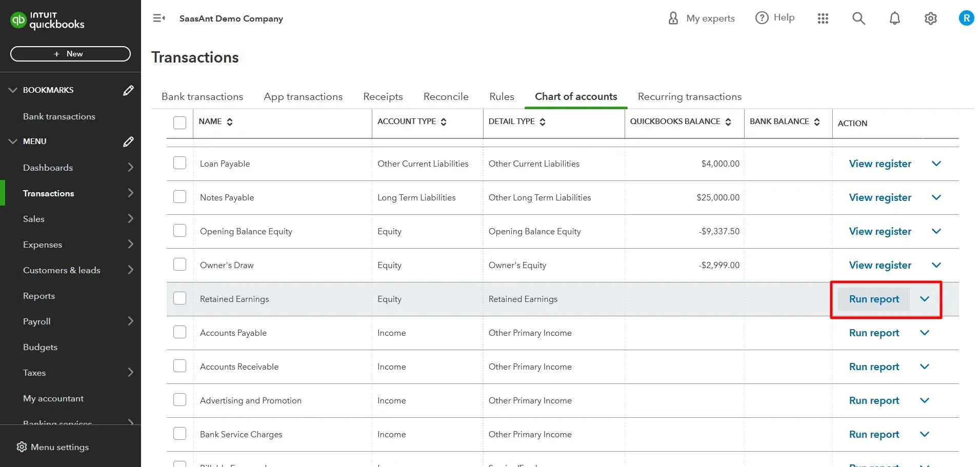The height and width of the screenshot is (467, 980).
Task: Run report for Accounts Receivable
Action: click(x=874, y=367)
